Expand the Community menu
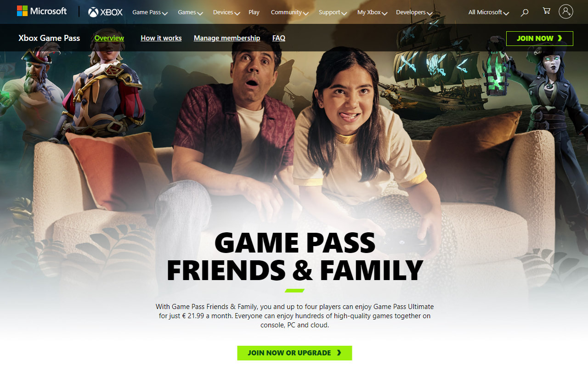 (x=290, y=12)
